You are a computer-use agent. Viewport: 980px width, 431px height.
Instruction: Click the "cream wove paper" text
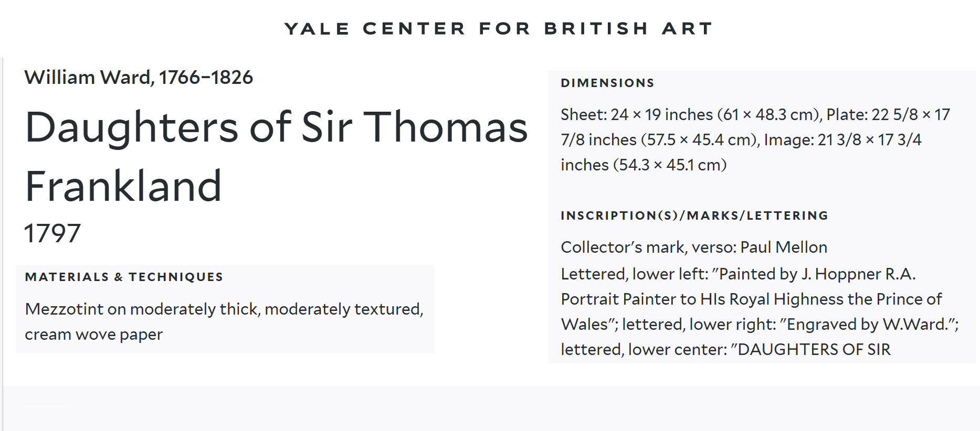point(94,335)
